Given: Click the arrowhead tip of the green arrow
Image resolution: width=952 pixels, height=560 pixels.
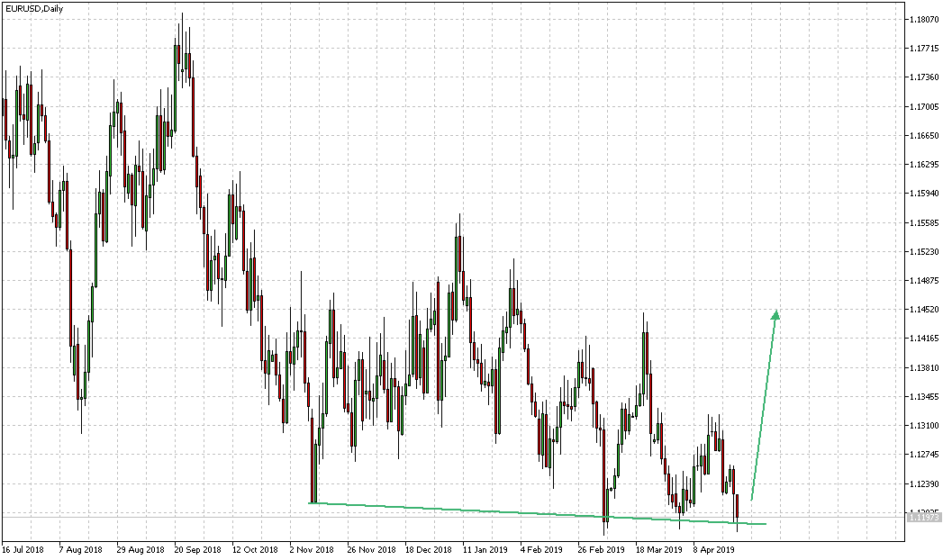Looking at the screenshot, I should pyautogui.click(x=776, y=312).
